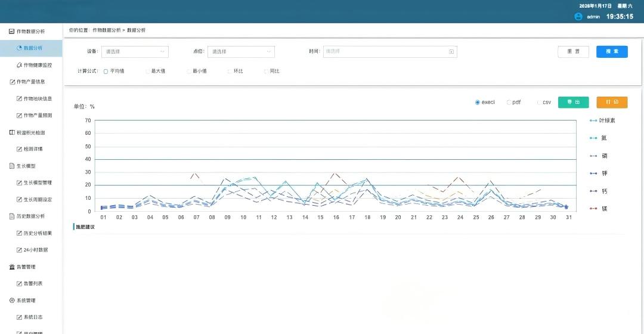
Task: Click the 生长模型 sidebar icon
Action: point(12,166)
